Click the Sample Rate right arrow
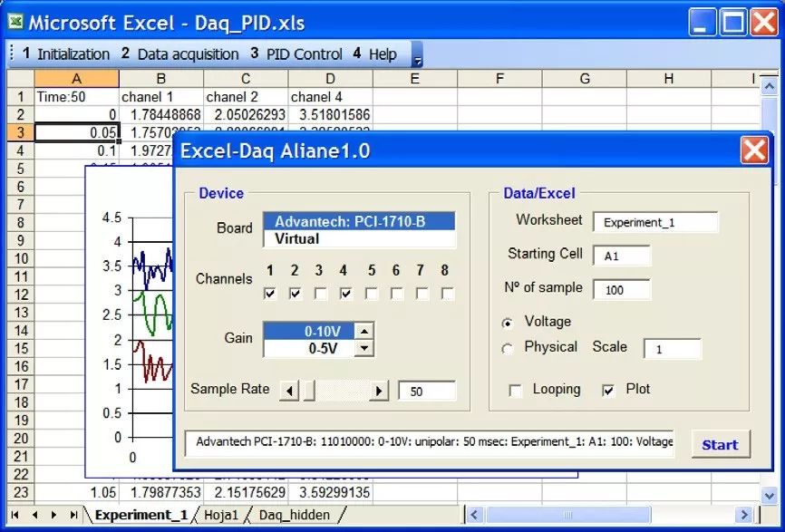785x532 pixels. 379,391
